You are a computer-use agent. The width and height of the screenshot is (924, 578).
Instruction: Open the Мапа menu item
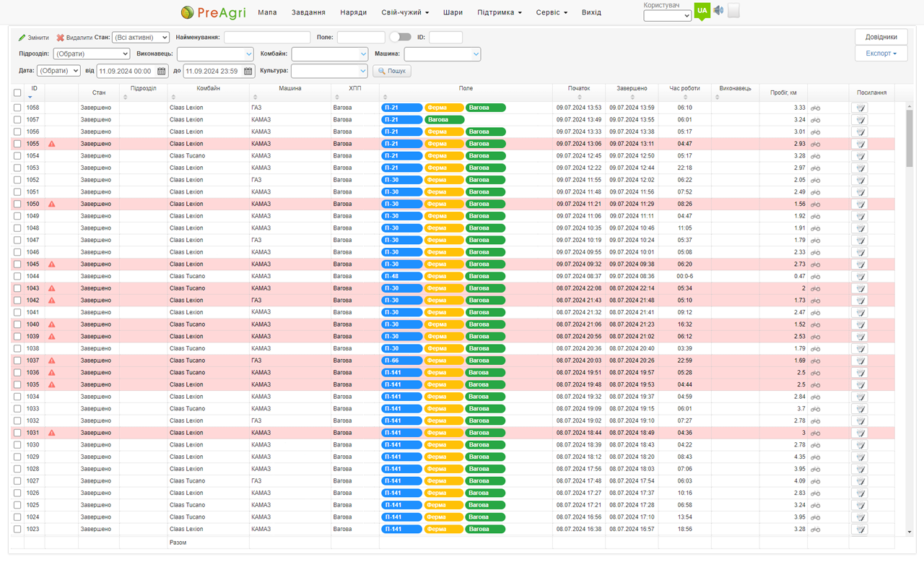267,12
